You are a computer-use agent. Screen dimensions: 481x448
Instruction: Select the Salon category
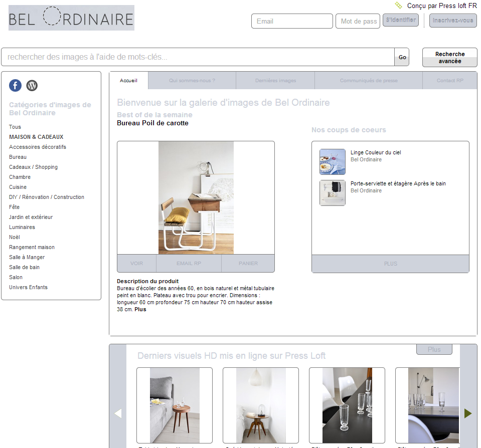point(16,277)
